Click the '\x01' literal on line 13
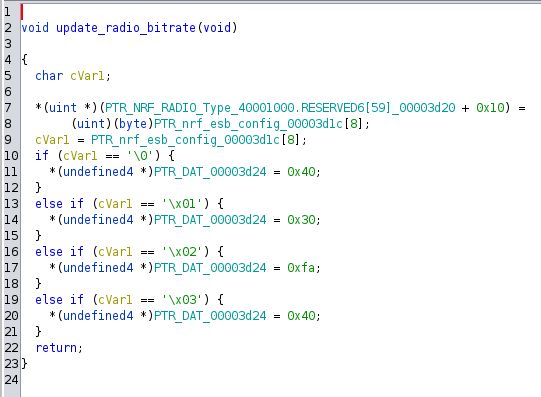The width and height of the screenshot is (541, 397). click(182, 204)
